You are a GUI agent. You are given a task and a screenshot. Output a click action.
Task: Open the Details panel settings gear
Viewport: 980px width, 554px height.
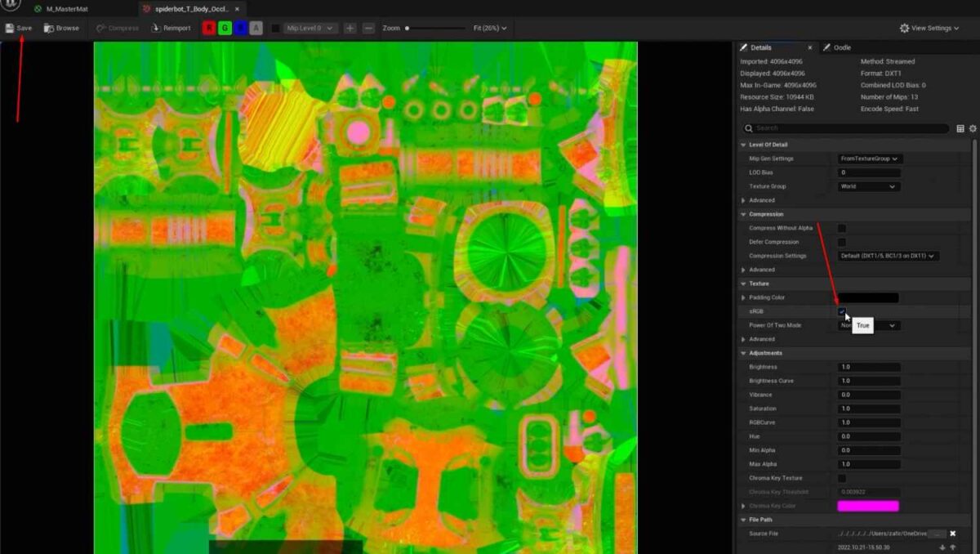tap(972, 128)
